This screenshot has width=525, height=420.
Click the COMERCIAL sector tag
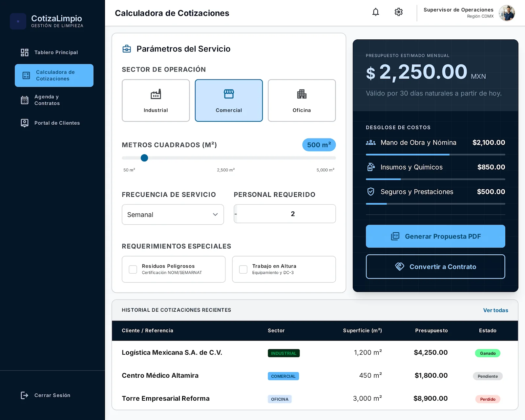[283, 376]
